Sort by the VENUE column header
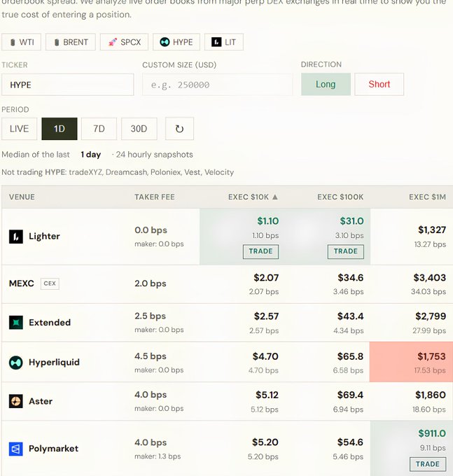 click(22, 197)
